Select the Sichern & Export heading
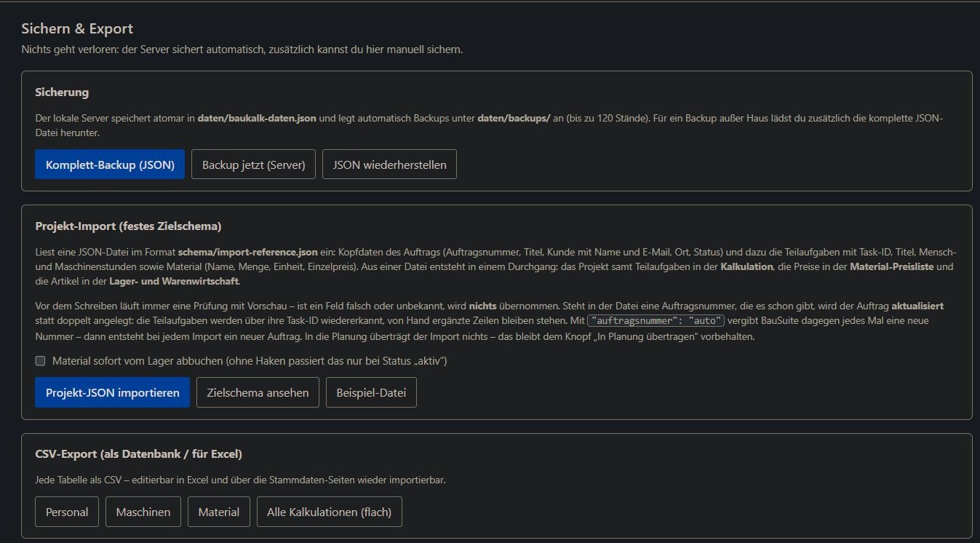The width and height of the screenshot is (980, 543). [77, 29]
